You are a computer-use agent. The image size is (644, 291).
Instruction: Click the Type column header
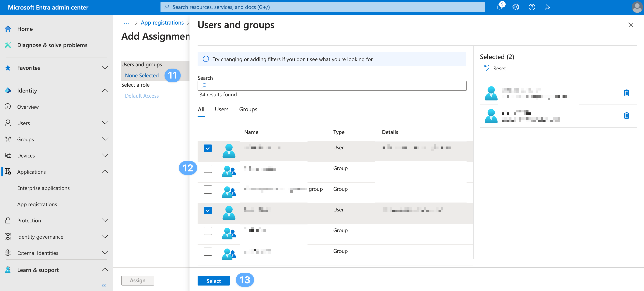pos(339,132)
